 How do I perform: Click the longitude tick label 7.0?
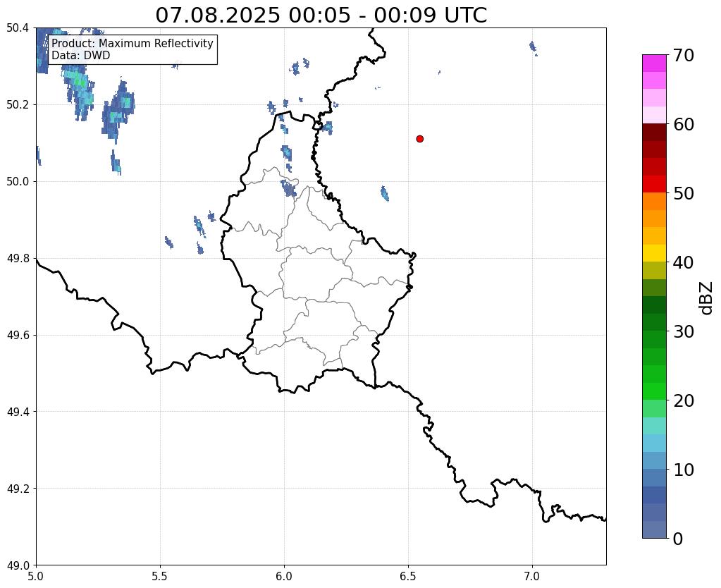tap(532, 577)
